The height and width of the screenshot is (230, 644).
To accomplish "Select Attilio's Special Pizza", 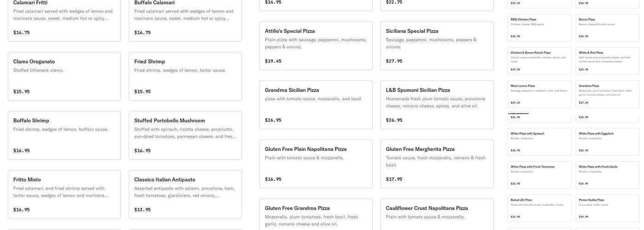I will 316,46.
